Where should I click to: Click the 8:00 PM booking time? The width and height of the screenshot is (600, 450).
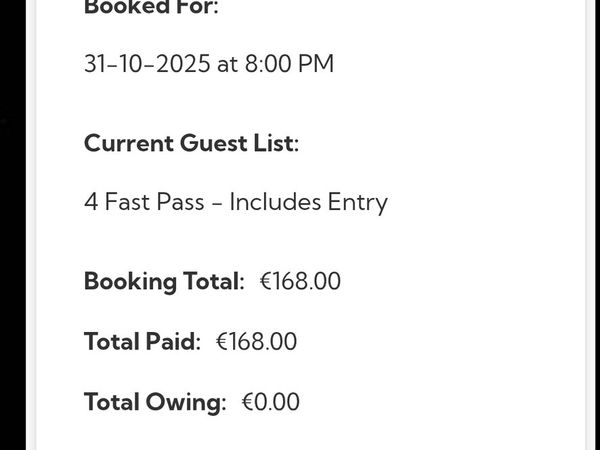pos(285,64)
